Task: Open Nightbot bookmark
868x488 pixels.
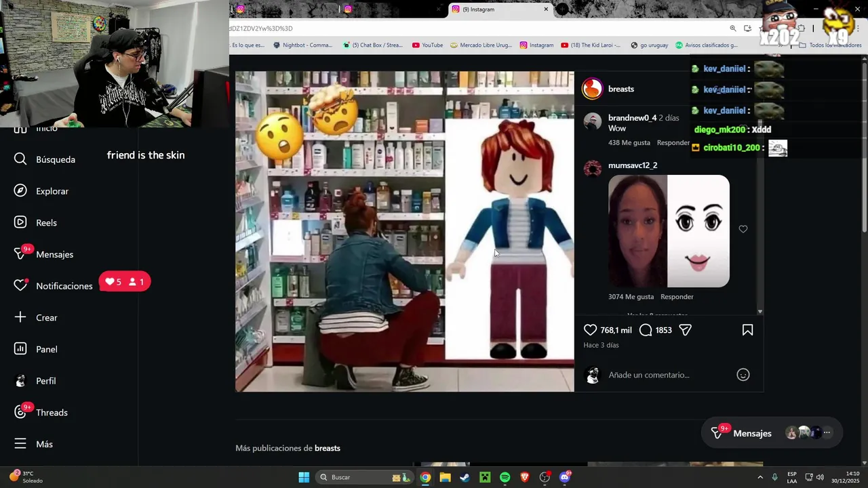Action: (302, 45)
